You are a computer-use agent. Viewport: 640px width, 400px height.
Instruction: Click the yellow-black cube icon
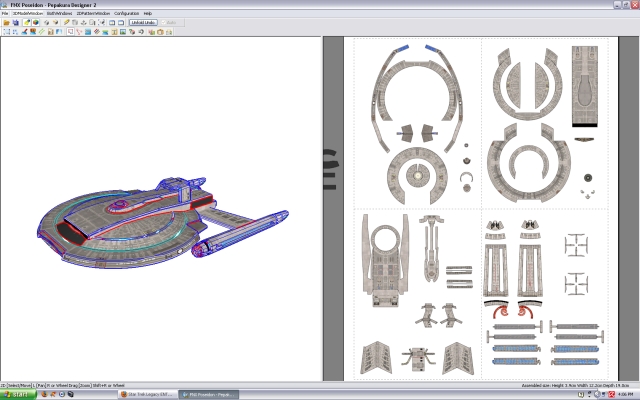[56, 22]
